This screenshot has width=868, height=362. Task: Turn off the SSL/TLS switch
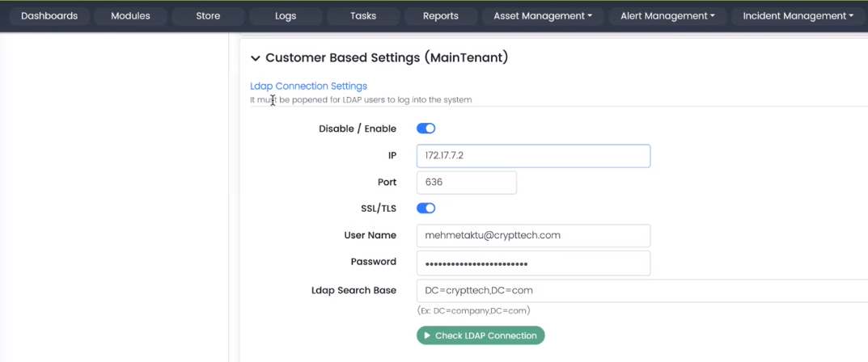point(426,208)
